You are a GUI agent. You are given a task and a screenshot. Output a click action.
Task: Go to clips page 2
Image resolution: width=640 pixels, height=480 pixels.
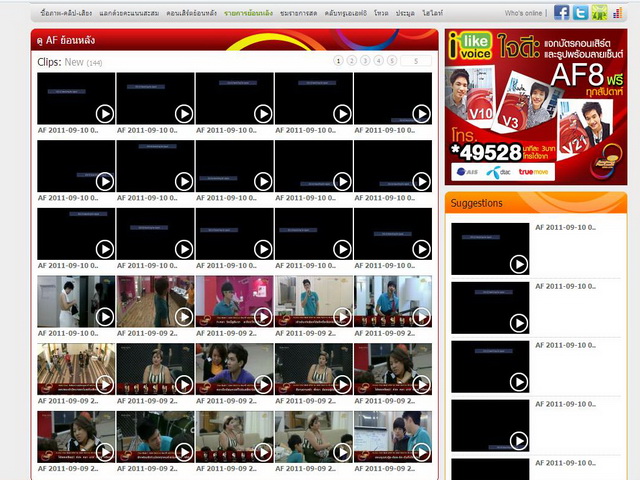point(351,61)
